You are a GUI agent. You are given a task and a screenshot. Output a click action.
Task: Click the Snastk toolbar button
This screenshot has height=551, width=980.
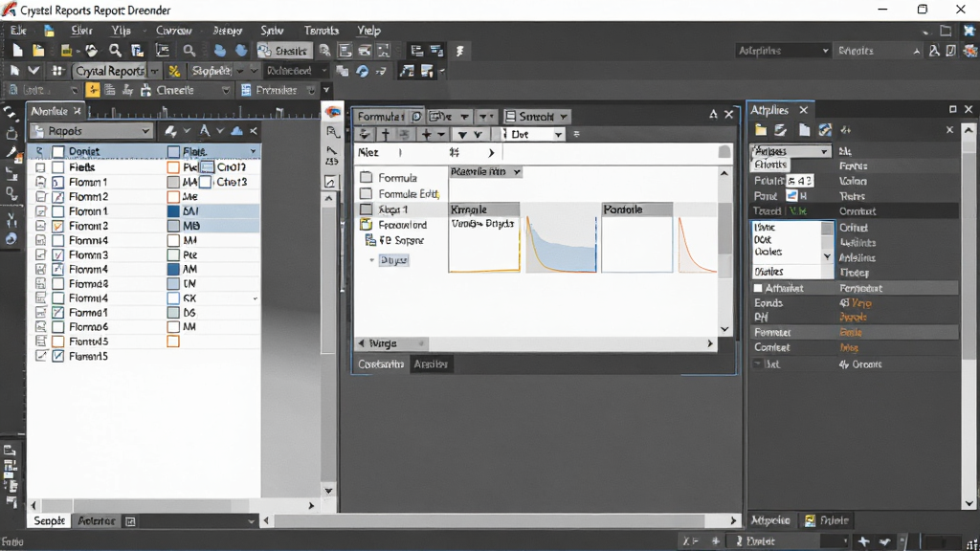(283, 51)
